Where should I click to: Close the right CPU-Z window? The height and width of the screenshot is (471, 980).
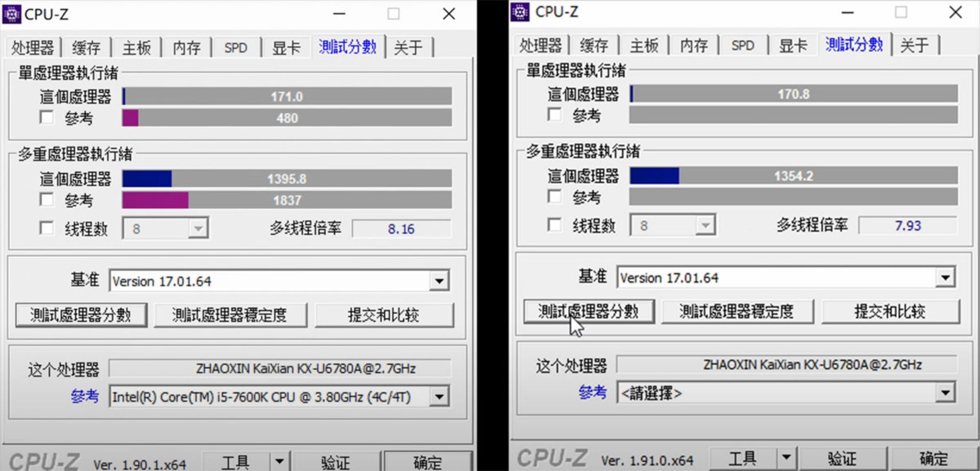(x=955, y=12)
